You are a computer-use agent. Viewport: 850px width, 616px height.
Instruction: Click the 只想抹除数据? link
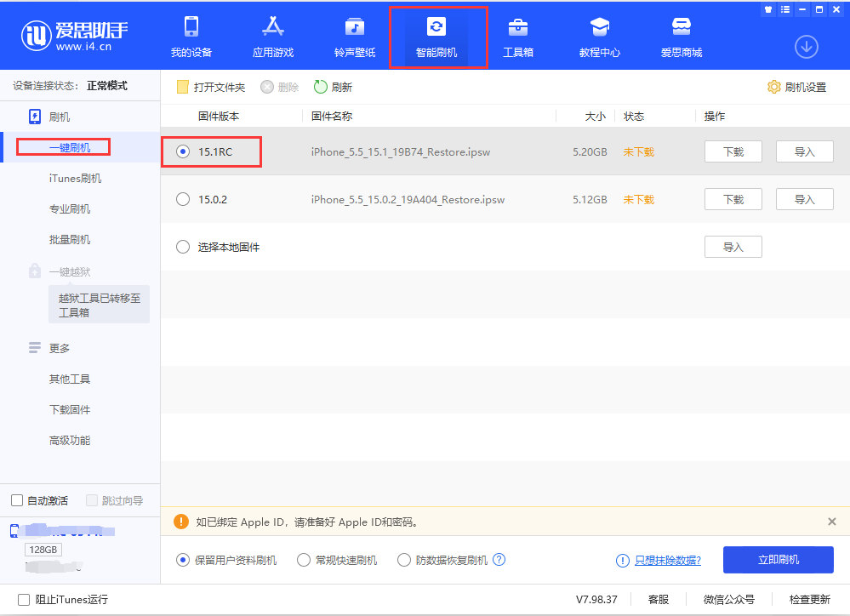[x=668, y=560]
